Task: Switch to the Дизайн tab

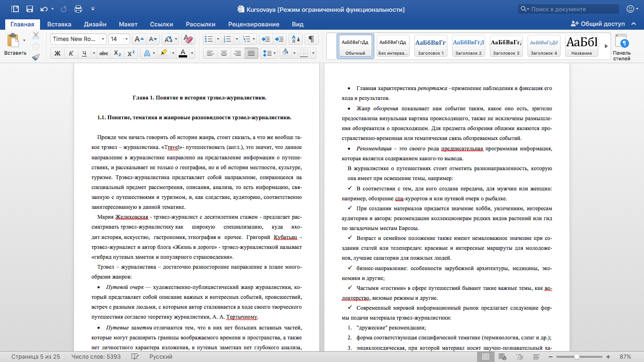Action: tap(95, 24)
